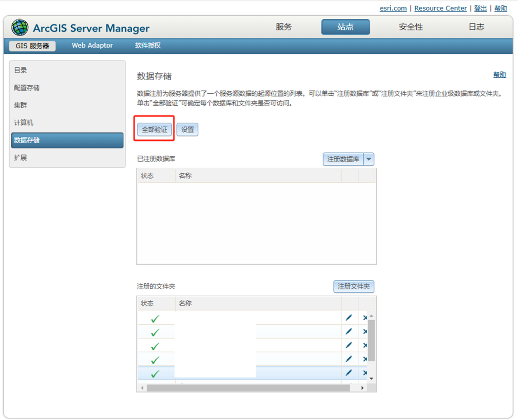Open the Resource Center link
Image resolution: width=518 pixels, height=420 pixels.
tap(441, 8)
